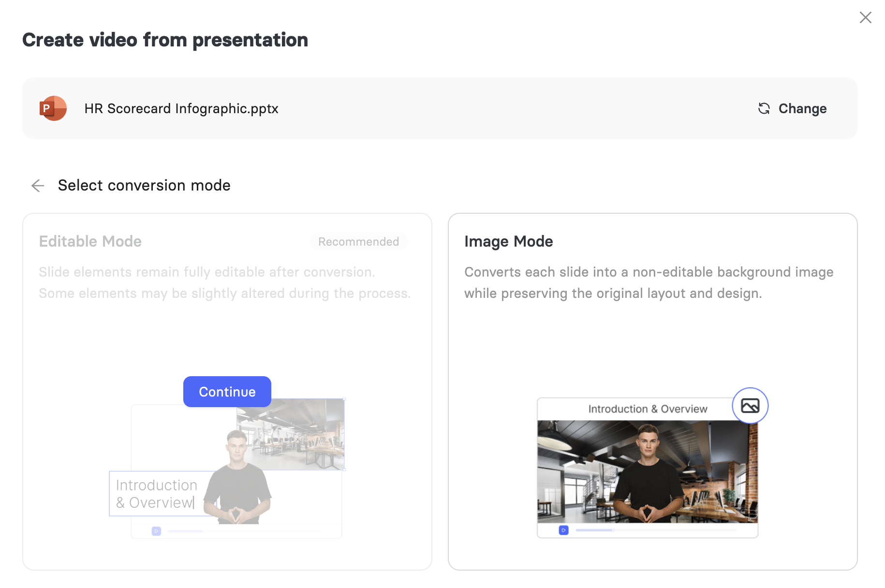
Task: Click the Recommended badge
Action: pos(358,242)
